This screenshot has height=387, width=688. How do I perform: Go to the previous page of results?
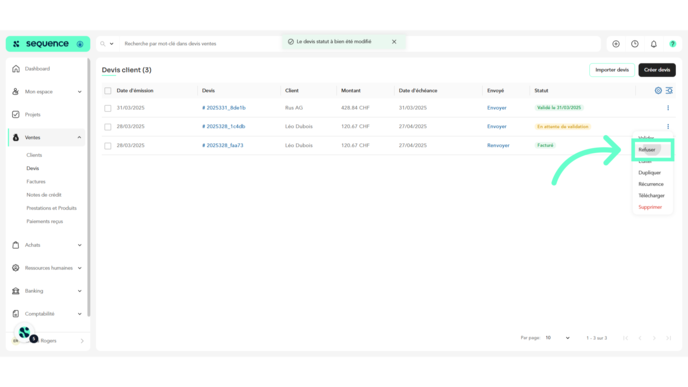[x=640, y=338]
